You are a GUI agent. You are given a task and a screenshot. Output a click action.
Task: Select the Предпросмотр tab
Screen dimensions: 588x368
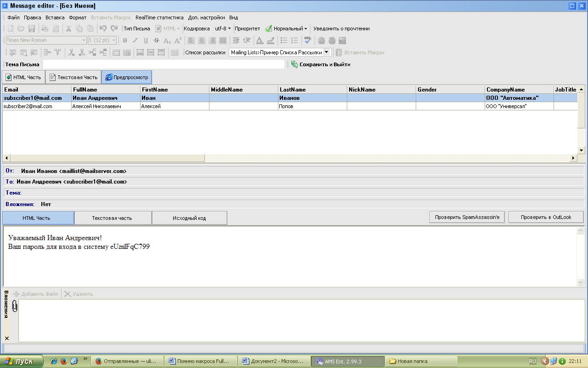pos(127,77)
